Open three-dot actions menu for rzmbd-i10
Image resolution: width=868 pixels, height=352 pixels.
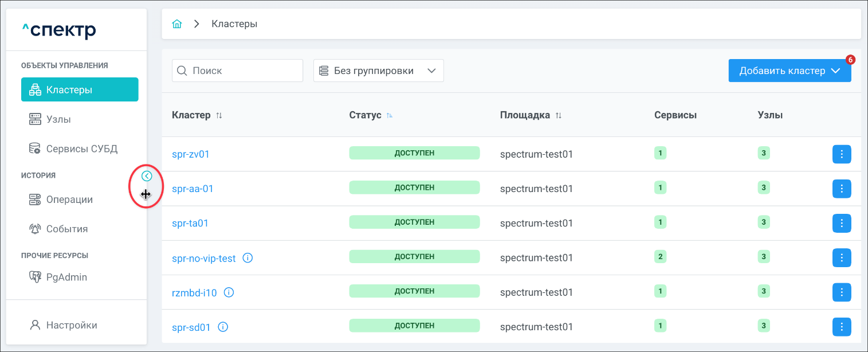tap(841, 292)
